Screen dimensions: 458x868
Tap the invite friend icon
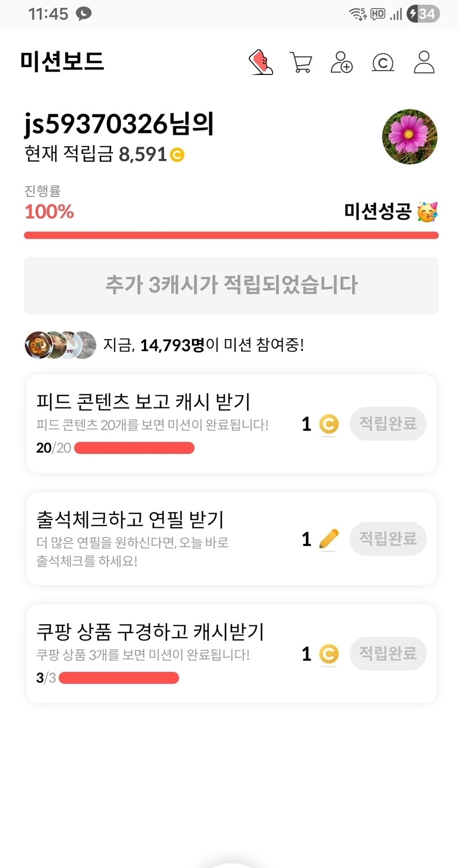(x=342, y=62)
